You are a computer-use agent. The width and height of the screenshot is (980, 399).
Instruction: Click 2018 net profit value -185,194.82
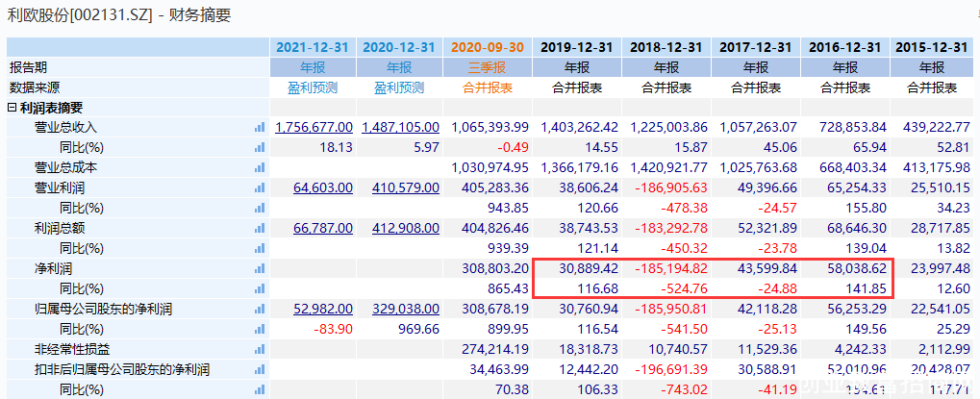click(x=671, y=269)
